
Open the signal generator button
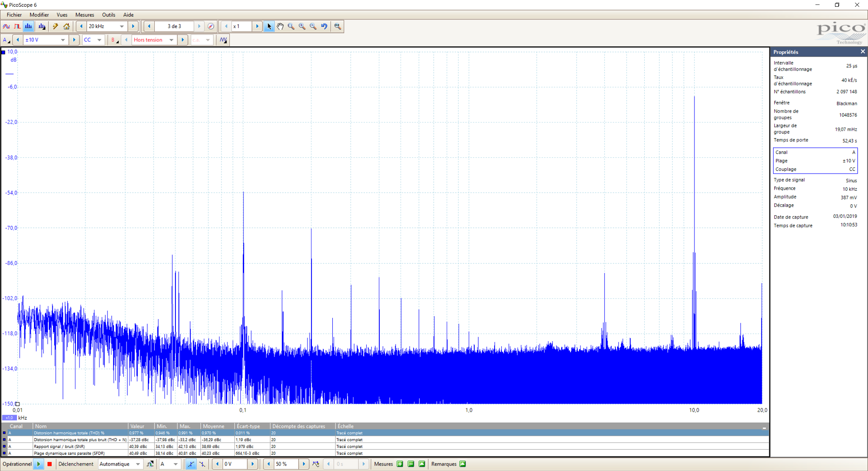pyautogui.click(x=223, y=40)
